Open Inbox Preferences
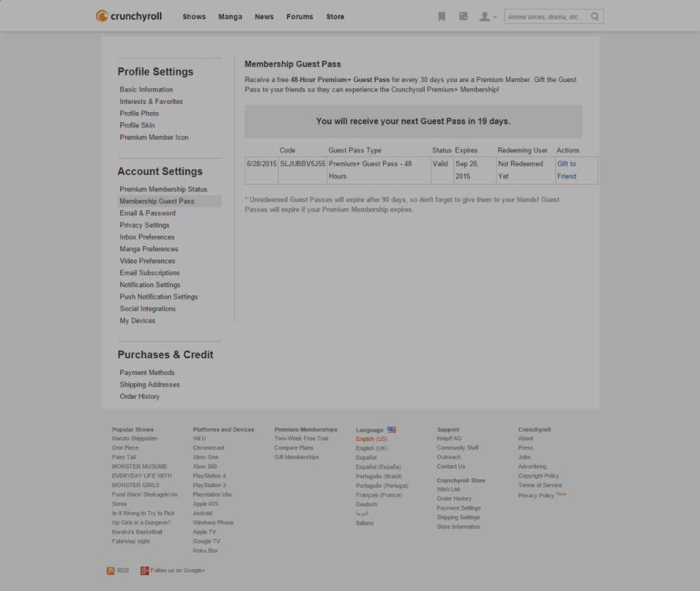This screenshot has height=591, width=700. pos(147,237)
